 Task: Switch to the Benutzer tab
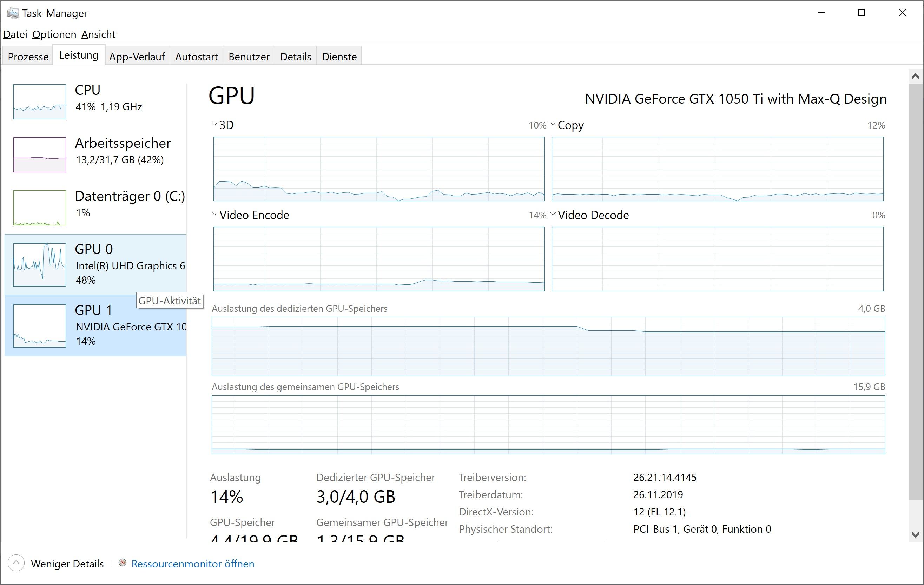[x=249, y=57]
